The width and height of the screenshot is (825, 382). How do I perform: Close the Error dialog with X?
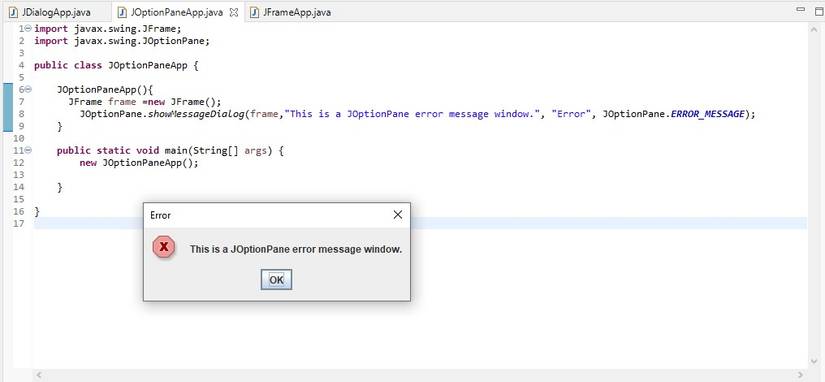pos(398,215)
